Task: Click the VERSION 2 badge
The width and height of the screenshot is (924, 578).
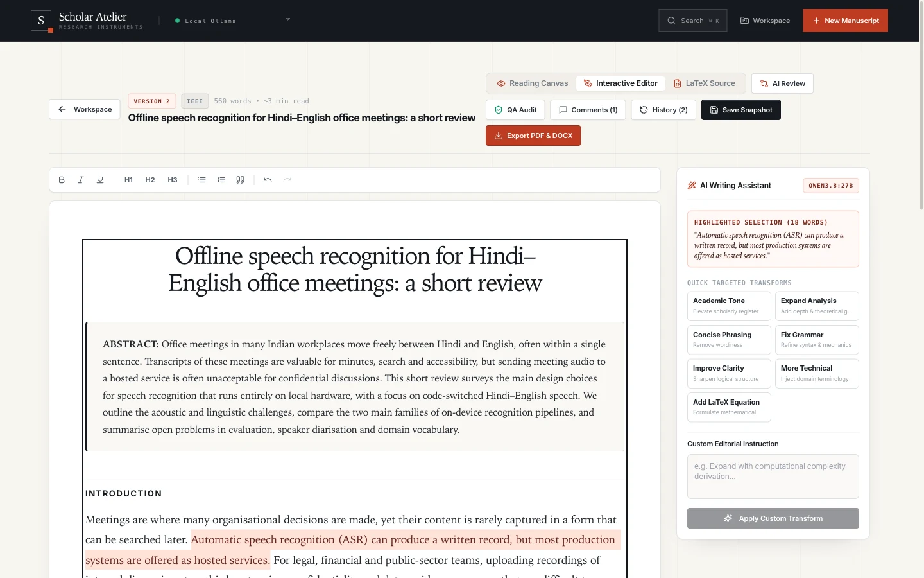Action: 152,101
